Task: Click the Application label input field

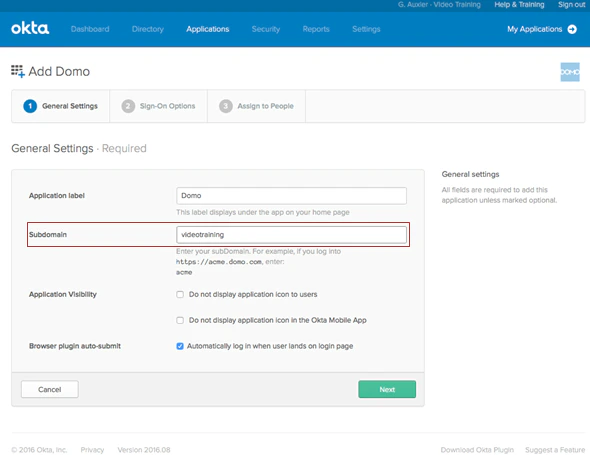Action: click(x=291, y=196)
